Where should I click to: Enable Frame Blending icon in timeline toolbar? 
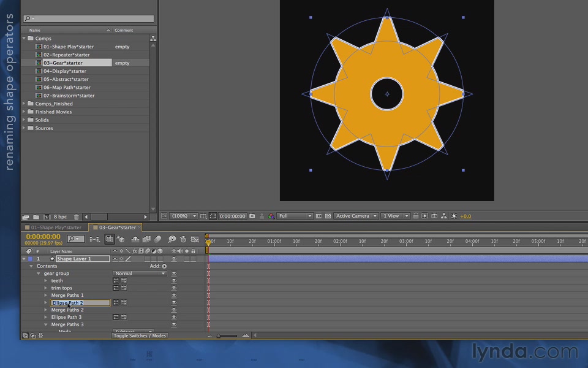pyautogui.click(x=146, y=239)
